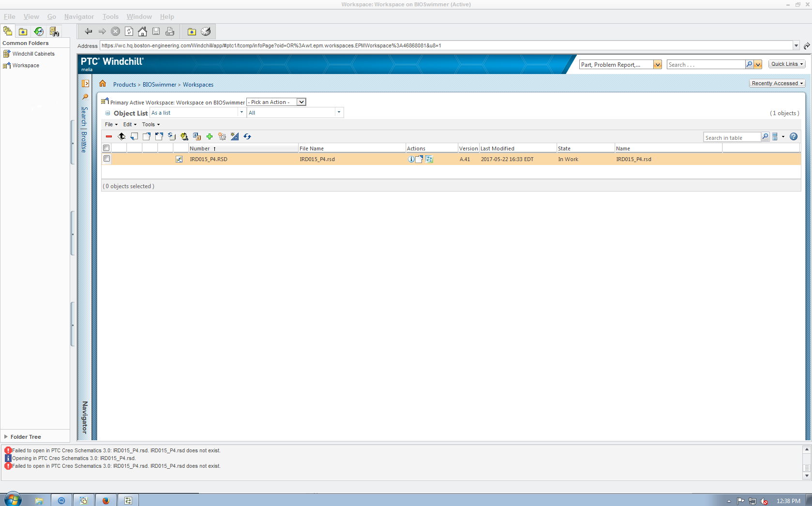812x506 pixels.
Task: Refresh the current browser page
Action: 129,31
